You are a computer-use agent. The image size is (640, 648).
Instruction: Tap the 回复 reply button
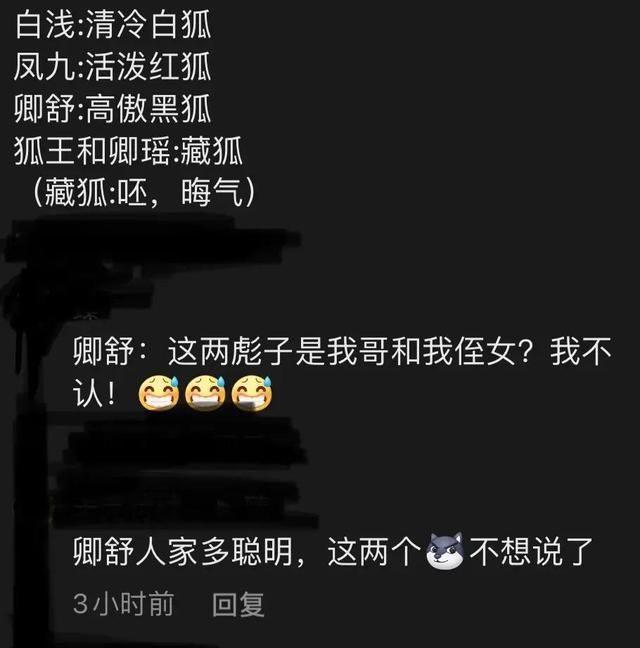[238, 604]
